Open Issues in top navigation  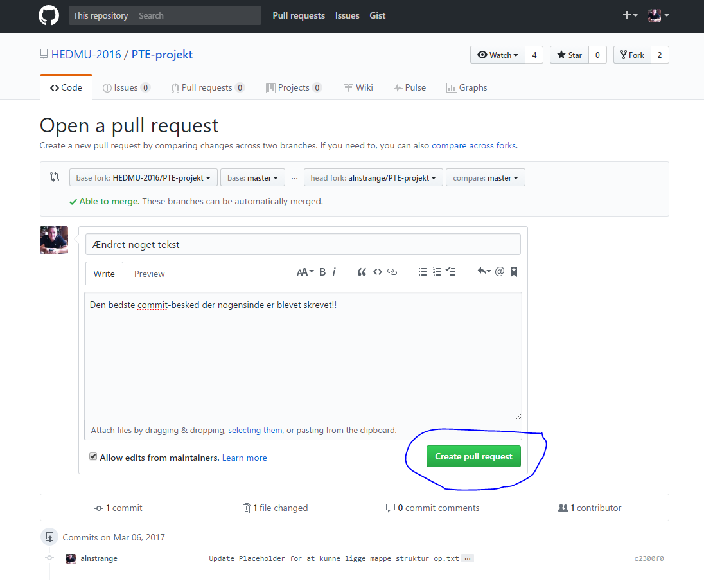tap(347, 15)
